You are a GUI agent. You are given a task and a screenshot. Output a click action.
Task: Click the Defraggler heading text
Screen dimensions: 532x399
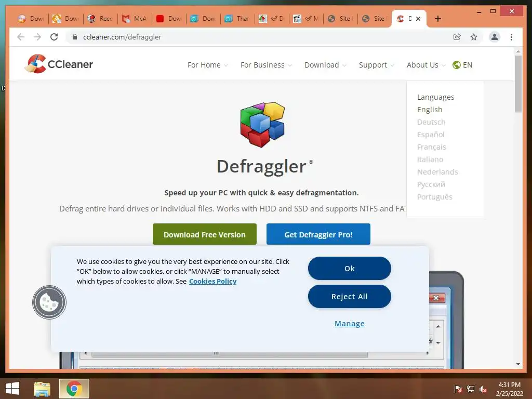[x=262, y=167]
